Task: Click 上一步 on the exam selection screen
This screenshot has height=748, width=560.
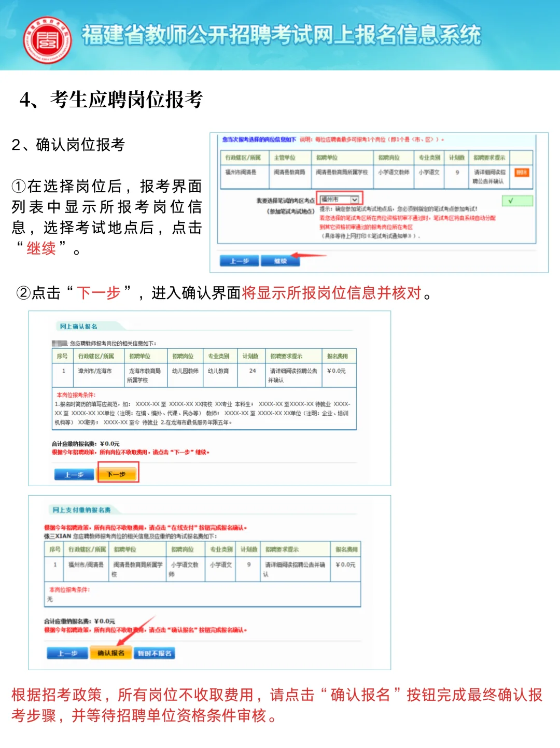Action: point(240,260)
